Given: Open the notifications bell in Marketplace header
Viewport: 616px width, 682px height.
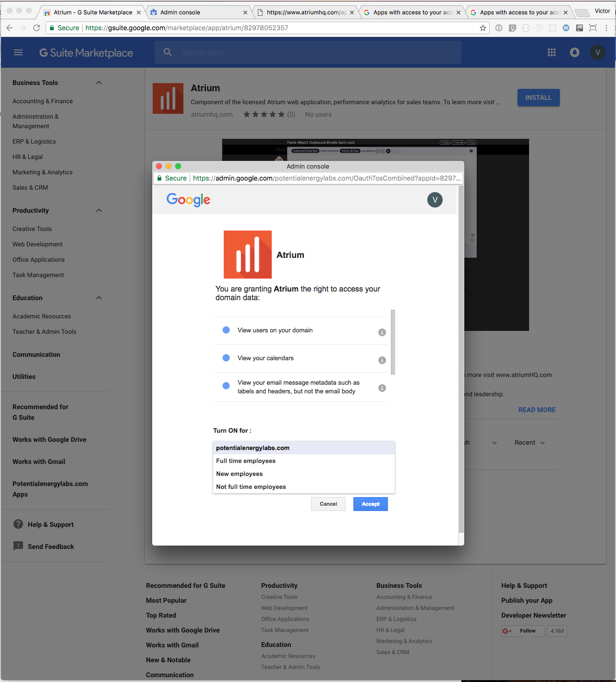Looking at the screenshot, I should 575,52.
